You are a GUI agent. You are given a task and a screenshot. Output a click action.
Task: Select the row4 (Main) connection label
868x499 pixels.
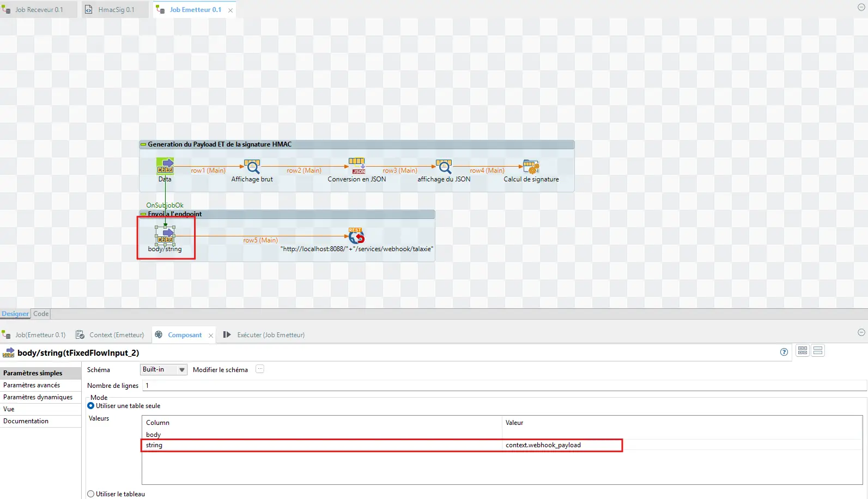tap(487, 171)
